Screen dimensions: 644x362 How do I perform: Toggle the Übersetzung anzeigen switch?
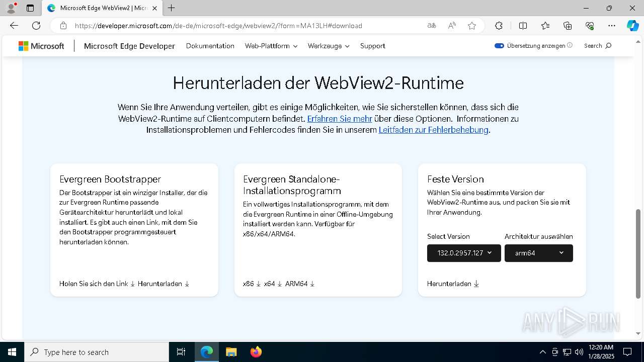pos(499,46)
